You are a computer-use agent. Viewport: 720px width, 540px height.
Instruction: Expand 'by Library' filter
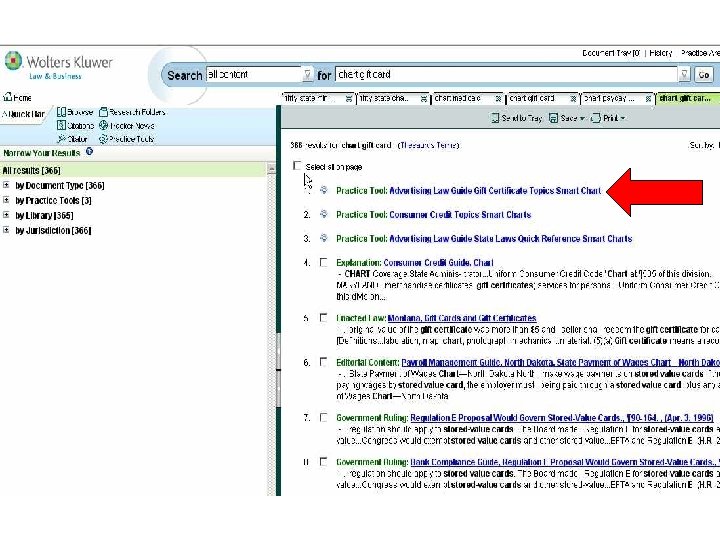pyautogui.click(x=6, y=214)
